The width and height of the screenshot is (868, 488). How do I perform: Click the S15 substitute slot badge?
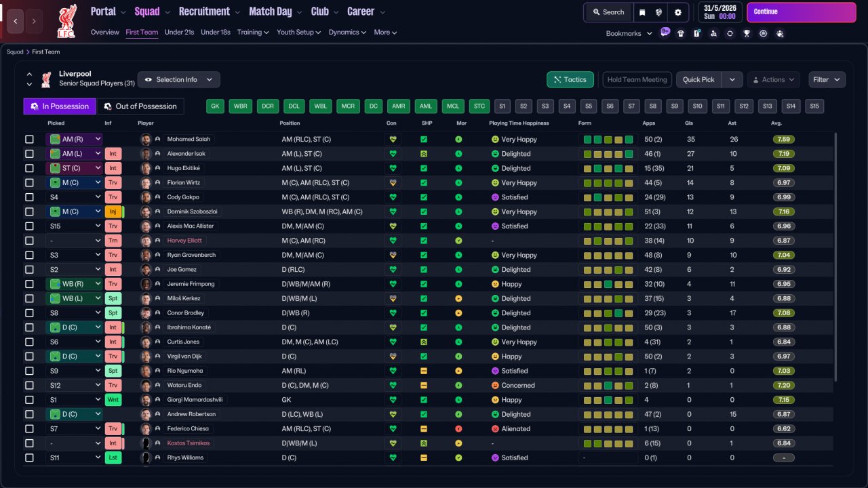coord(814,106)
